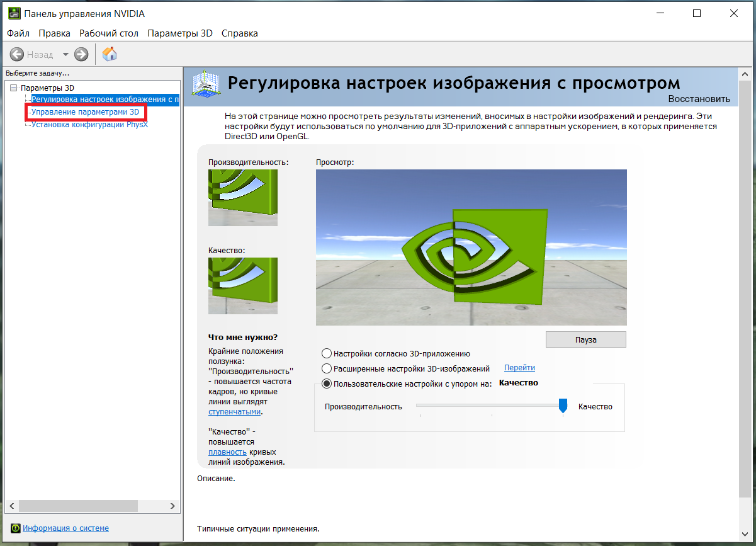The image size is (756, 546).
Task: Click the large 3D preview image
Action: [x=471, y=247]
